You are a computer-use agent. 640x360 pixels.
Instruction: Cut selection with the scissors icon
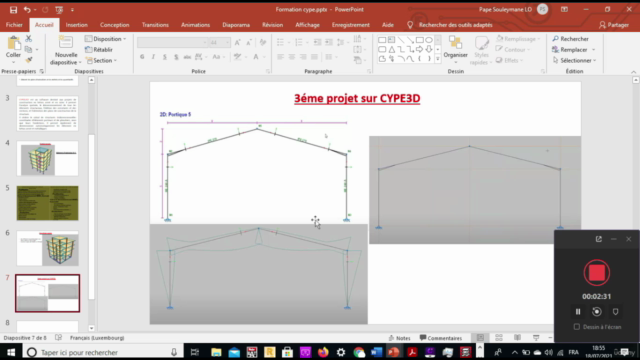[29, 38]
